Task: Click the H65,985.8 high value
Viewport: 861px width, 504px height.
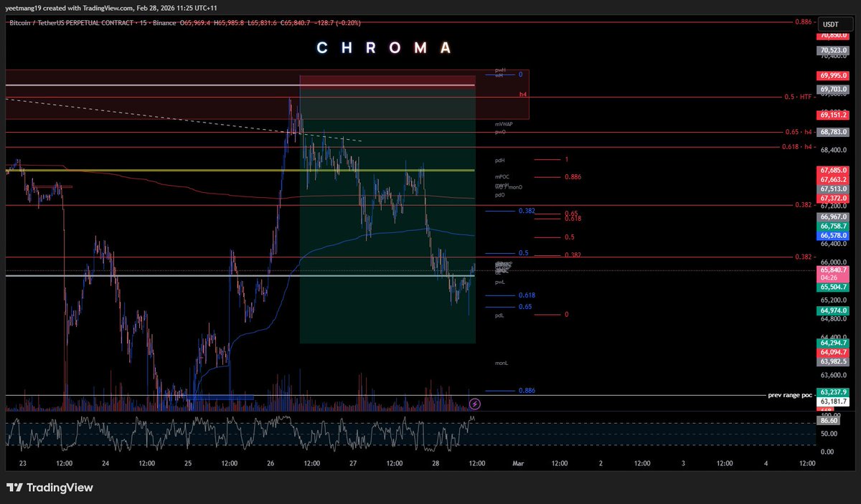Action: [x=231, y=24]
